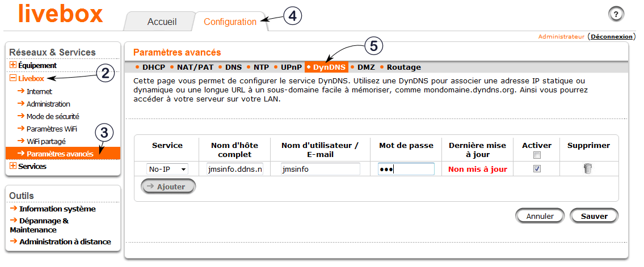Uncheck the Activer checkbox for jmsinfo row
Screen dimensions: 644x267
coord(536,168)
